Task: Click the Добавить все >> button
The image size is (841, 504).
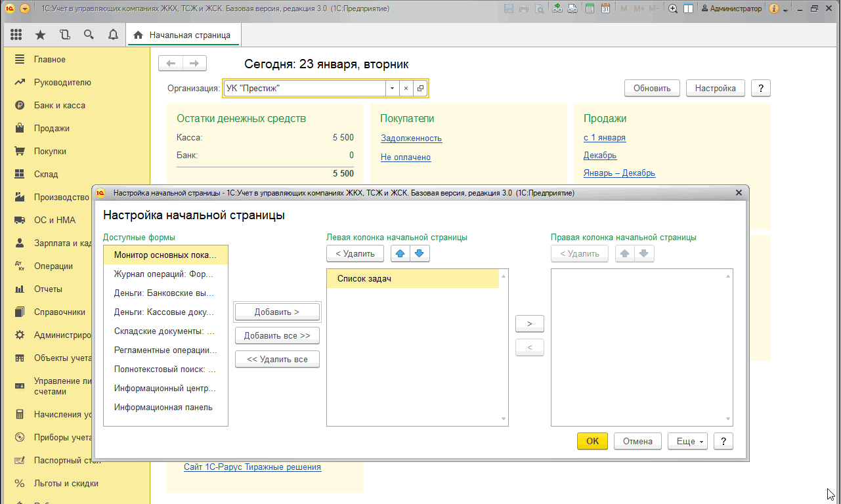Action: tap(277, 335)
